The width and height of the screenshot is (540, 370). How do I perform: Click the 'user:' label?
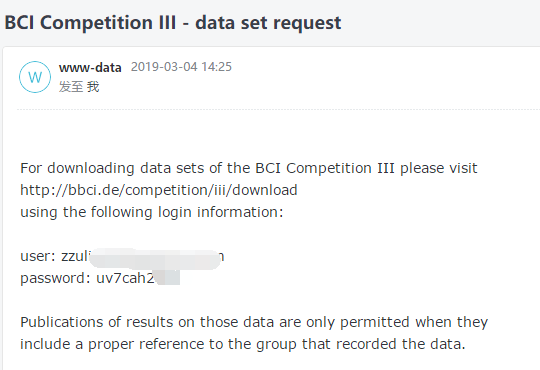tap(38, 256)
